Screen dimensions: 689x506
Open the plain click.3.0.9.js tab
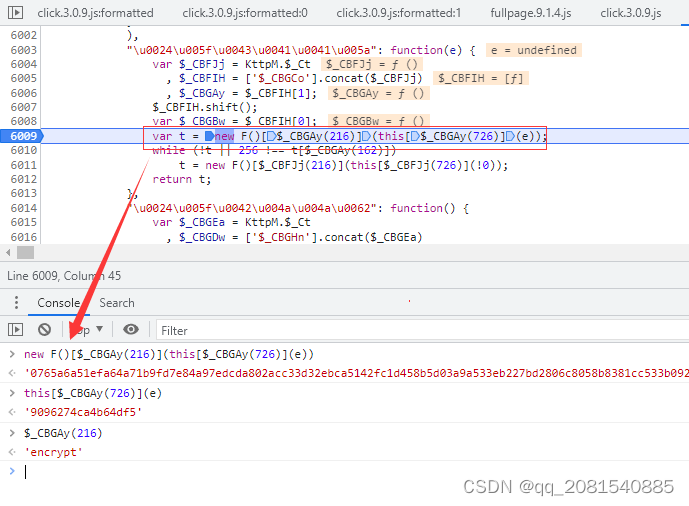point(631,13)
